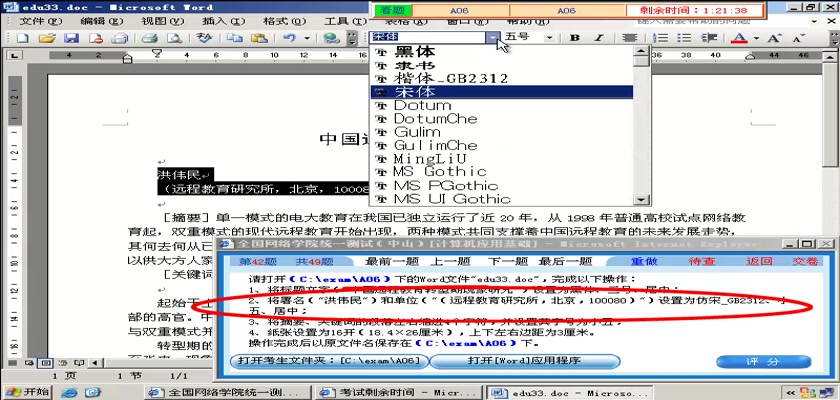
Task: Apply red font color A button
Action: [739, 37]
